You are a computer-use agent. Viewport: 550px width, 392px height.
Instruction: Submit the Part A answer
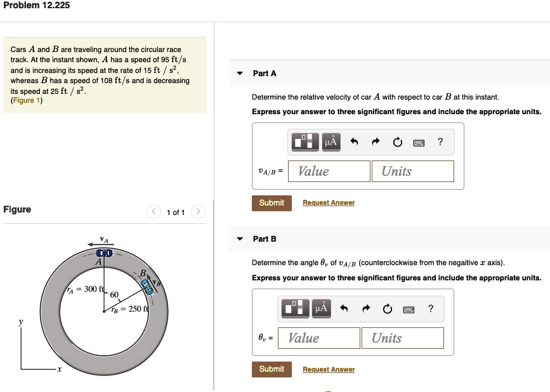(272, 203)
